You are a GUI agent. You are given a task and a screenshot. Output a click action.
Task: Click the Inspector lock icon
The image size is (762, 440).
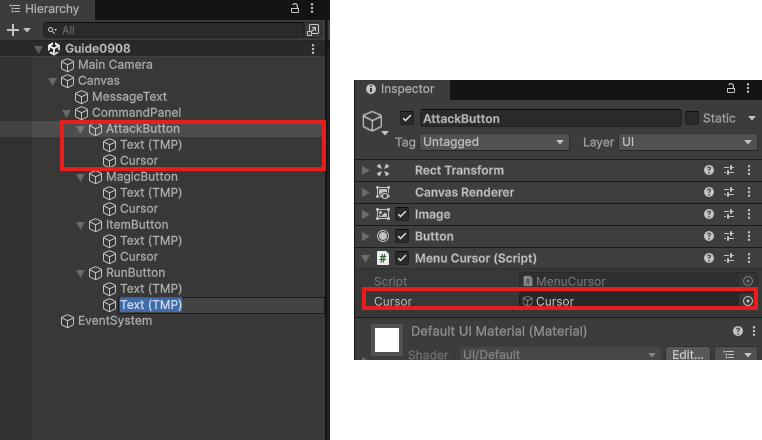click(730, 88)
